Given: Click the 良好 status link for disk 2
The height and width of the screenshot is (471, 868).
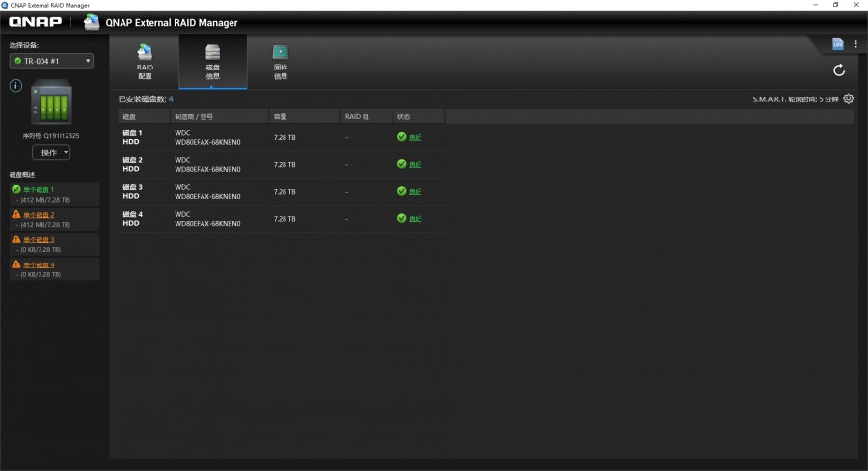Looking at the screenshot, I should click(x=416, y=164).
